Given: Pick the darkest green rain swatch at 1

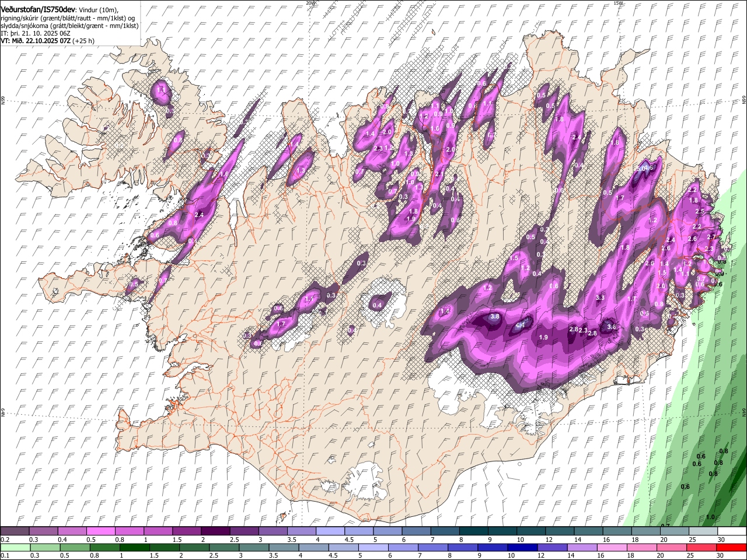Looking at the screenshot, I should point(134,548).
